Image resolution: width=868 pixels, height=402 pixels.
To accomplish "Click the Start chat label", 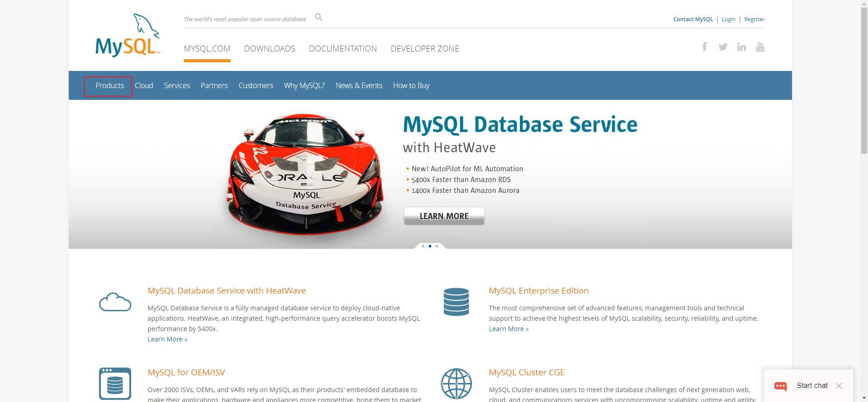I will click(812, 386).
